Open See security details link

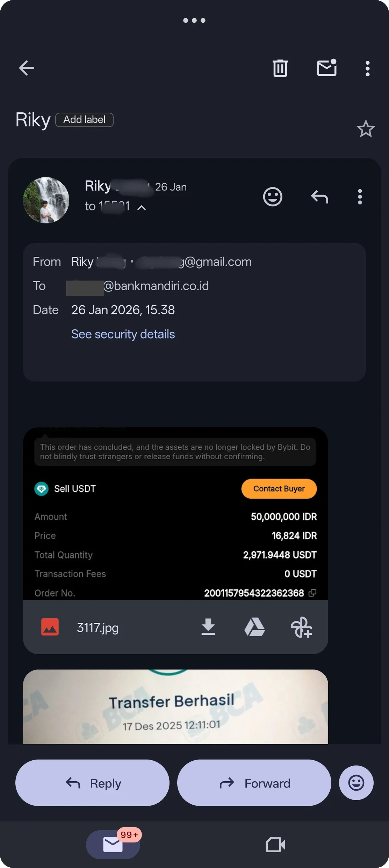coord(123,334)
